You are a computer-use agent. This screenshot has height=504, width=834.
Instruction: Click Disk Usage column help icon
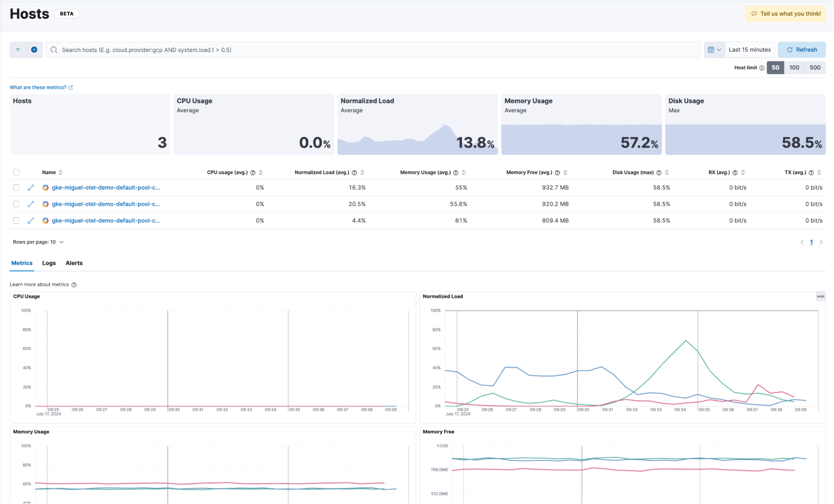659,173
